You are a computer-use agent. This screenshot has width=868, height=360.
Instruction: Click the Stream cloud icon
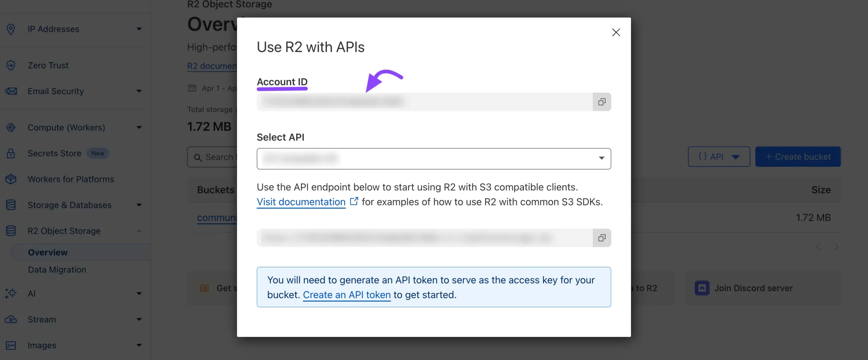11,319
